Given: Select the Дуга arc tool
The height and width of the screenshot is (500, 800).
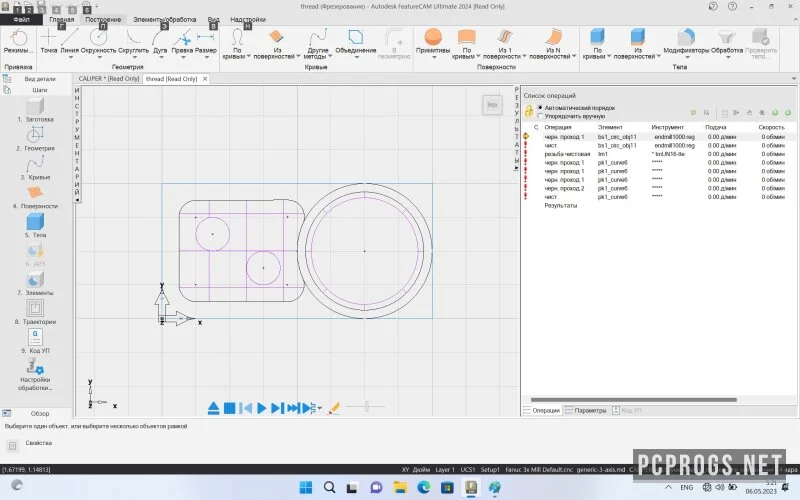Looking at the screenshot, I should coord(160,40).
